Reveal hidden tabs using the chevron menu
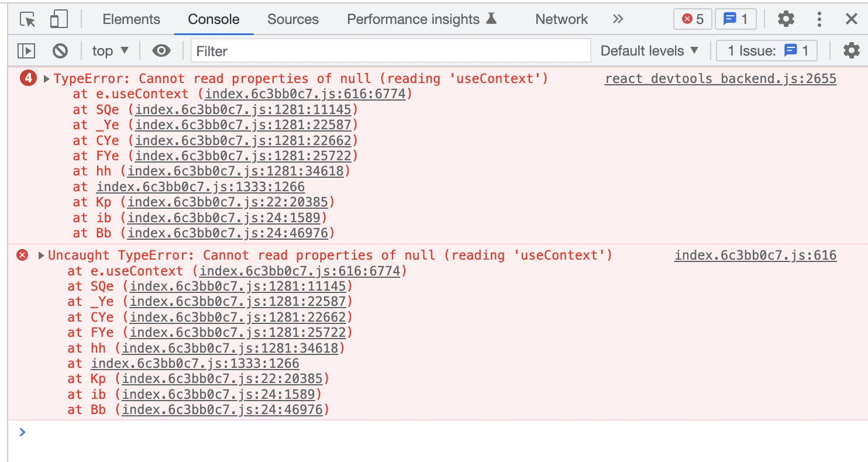The image size is (868, 462). pos(618,19)
